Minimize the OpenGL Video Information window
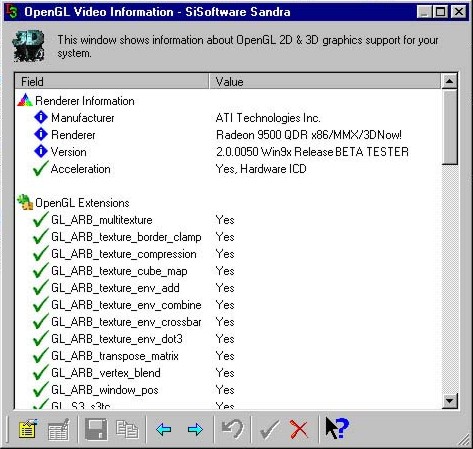 pos(424,12)
